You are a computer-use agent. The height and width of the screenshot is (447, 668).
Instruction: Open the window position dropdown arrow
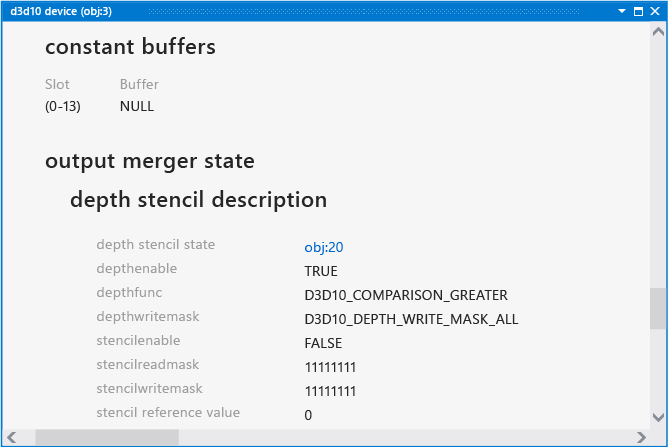622,11
